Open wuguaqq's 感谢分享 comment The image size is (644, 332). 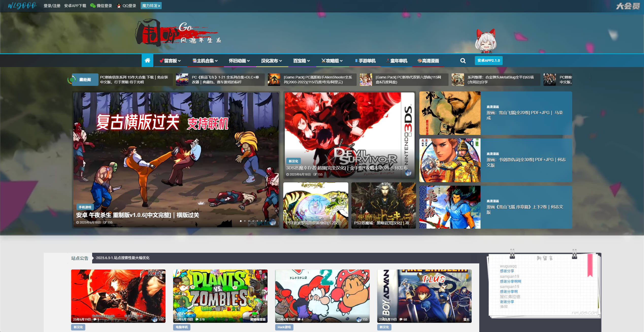click(x=507, y=271)
